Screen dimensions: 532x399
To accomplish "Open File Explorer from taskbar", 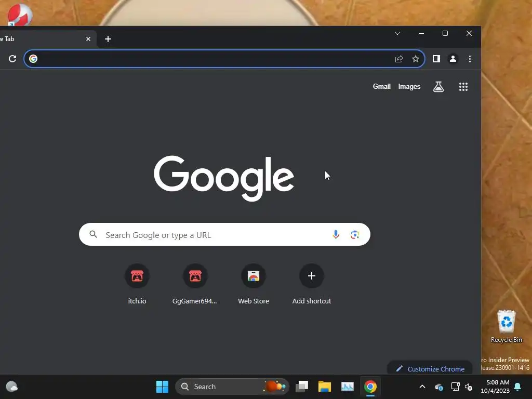I will 325,387.
